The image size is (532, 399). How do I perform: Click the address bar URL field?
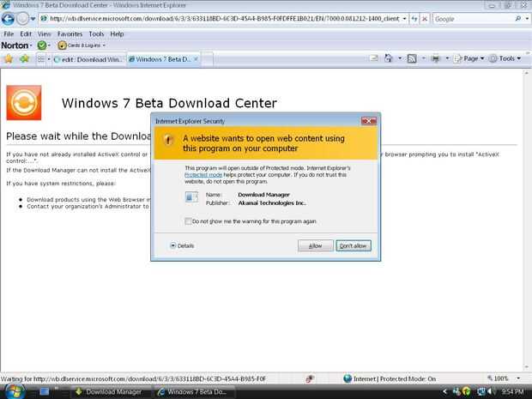click(x=221, y=19)
